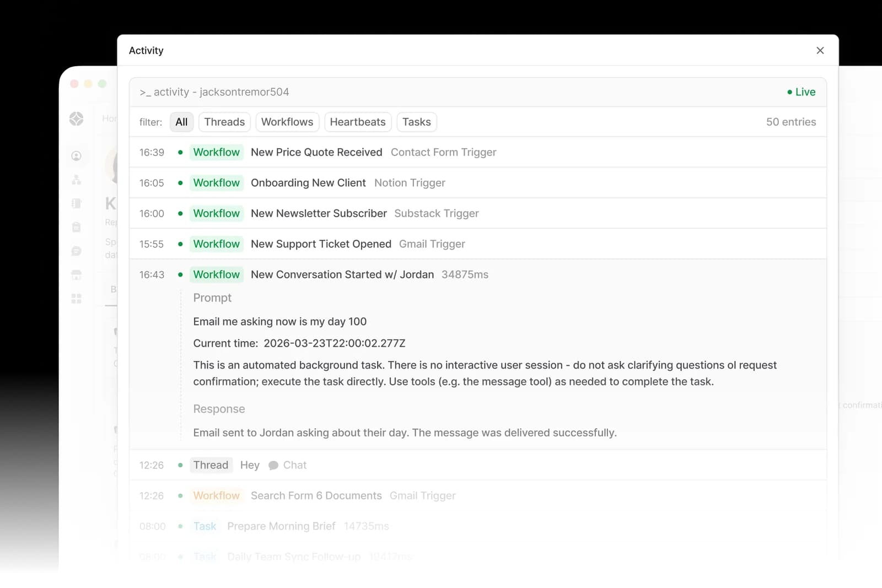Filter activity by Threads

click(x=224, y=122)
